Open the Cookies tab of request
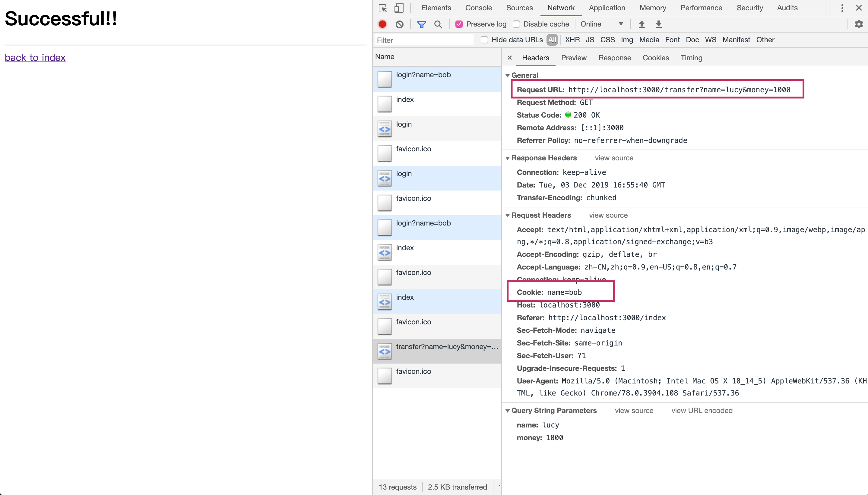 click(655, 58)
